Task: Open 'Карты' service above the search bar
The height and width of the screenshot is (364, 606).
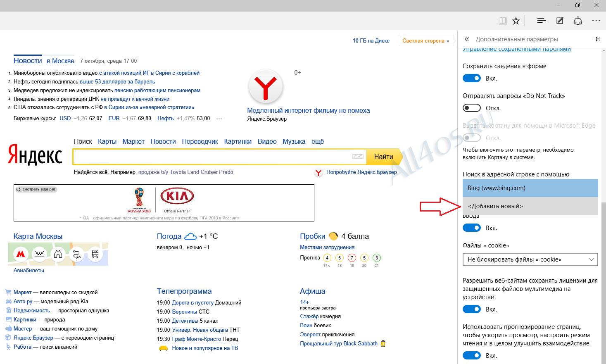Action: (107, 141)
